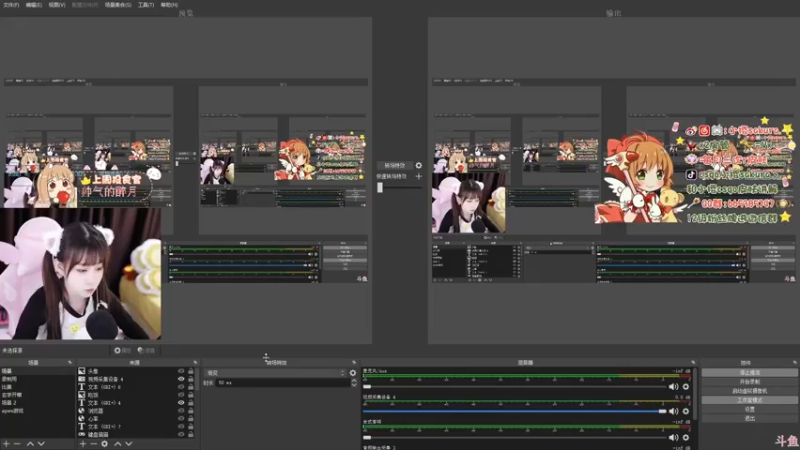Click the transition duration 50 ms field
Image resolution: width=800 pixels, height=450 pixels.
pos(283,383)
